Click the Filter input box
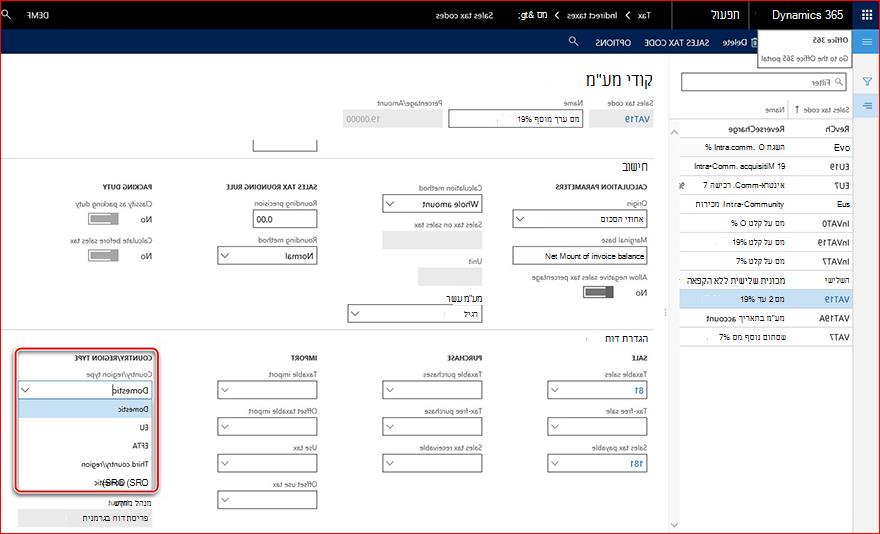Image resolution: width=880 pixels, height=534 pixels. pyautogui.click(x=764, y=82)
